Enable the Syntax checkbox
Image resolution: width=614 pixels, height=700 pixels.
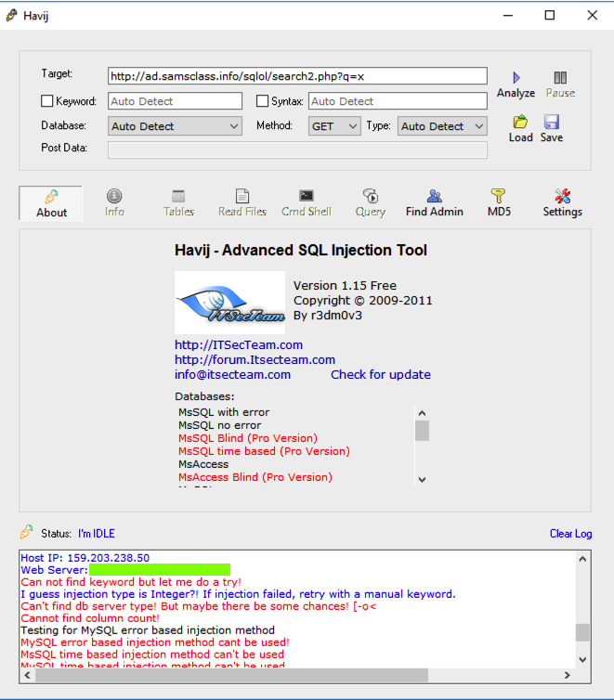pyautogui.click(x=262, y=101)
